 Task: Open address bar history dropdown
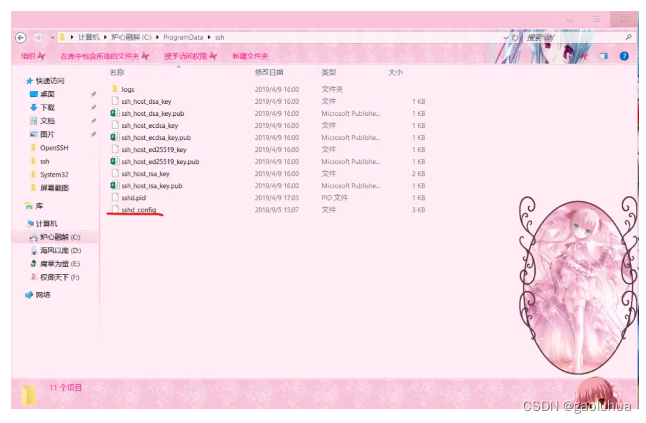pos(506,37)
